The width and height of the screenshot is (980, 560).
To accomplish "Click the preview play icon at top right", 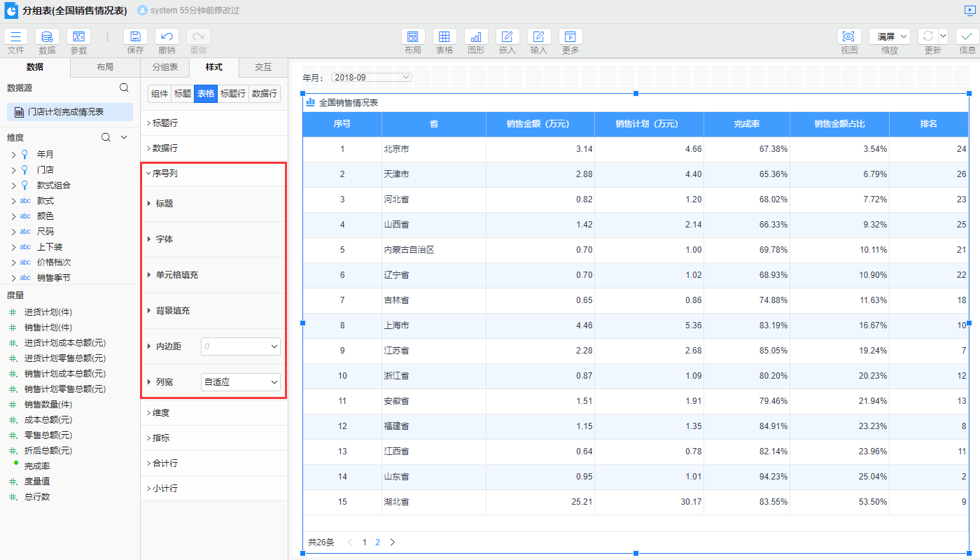I will [969, 10].
